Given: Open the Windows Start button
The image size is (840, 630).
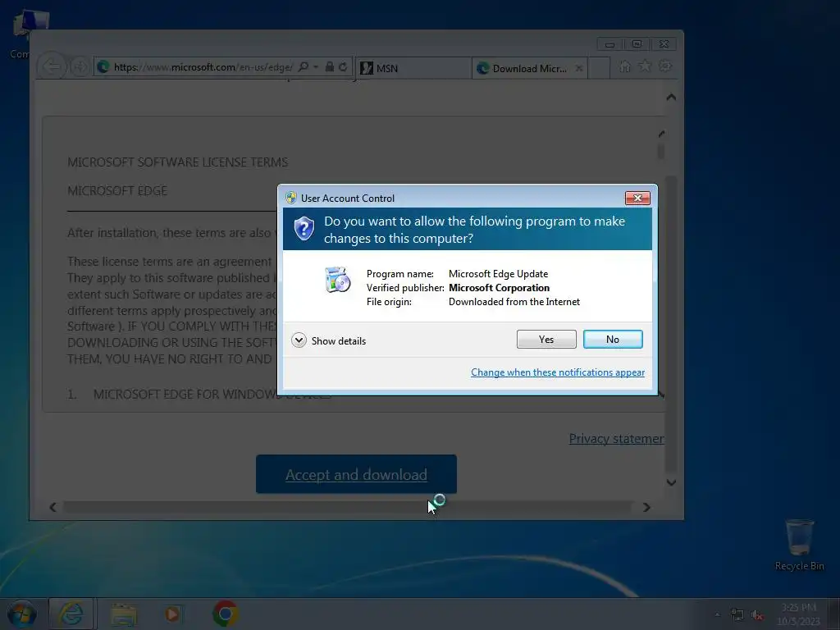Looking at the screenshot, I should [21, 614].
